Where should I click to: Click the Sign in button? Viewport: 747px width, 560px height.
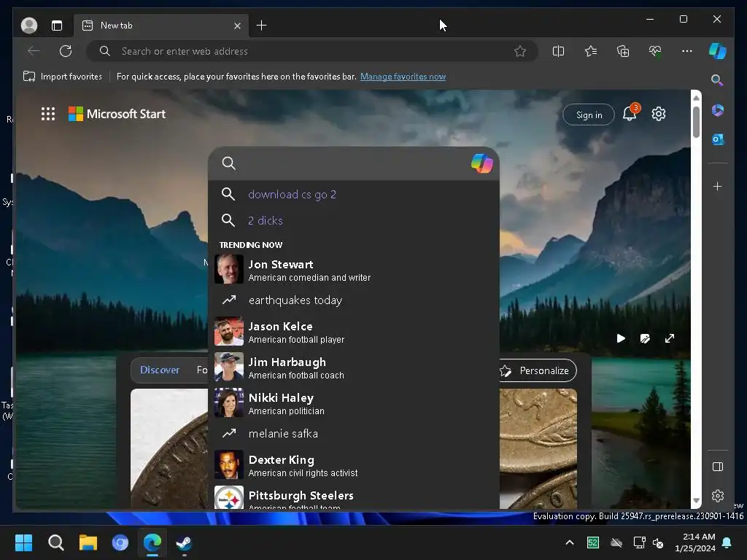coord(589,114)
